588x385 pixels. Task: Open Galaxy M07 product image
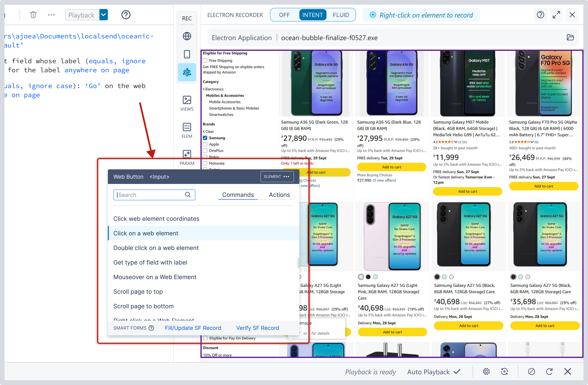pos(468,84)
